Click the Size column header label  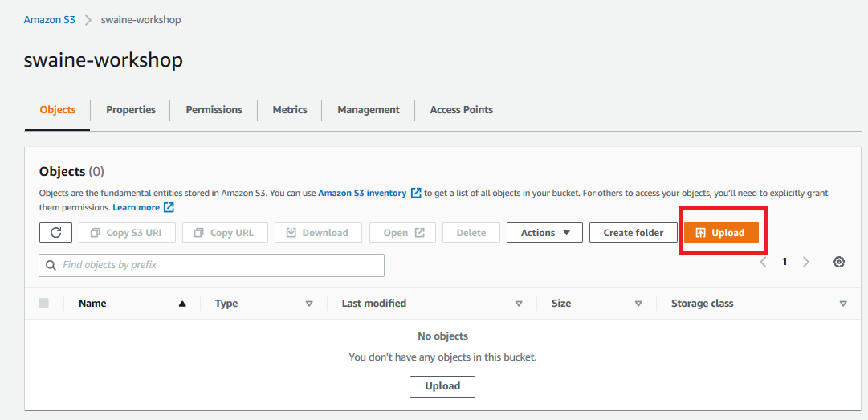(561, 304)
